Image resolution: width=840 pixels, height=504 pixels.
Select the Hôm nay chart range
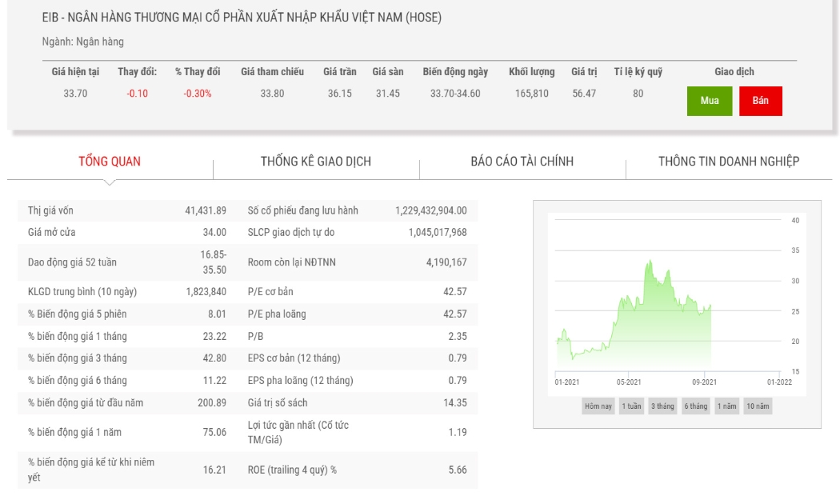tap(598, 406)
